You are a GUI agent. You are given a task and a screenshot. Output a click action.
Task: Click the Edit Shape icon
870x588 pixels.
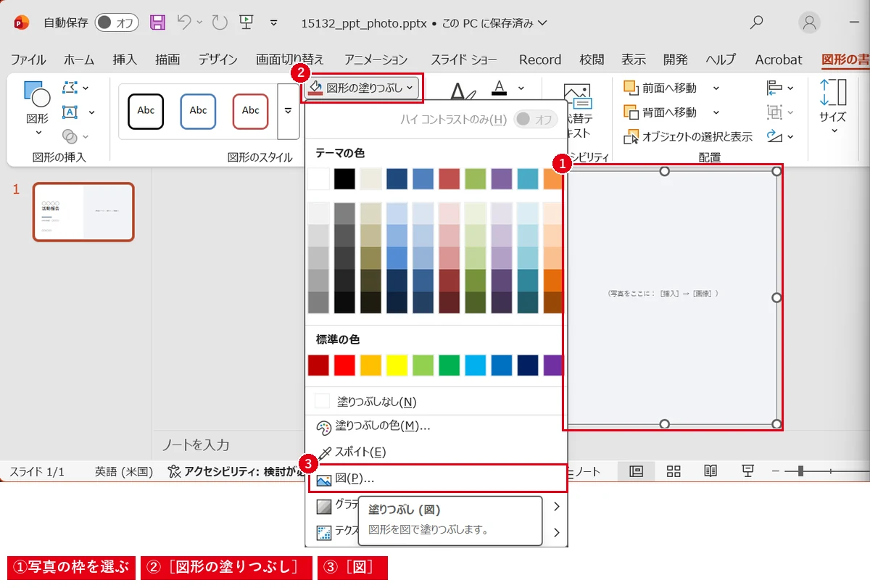pos(70,88)
